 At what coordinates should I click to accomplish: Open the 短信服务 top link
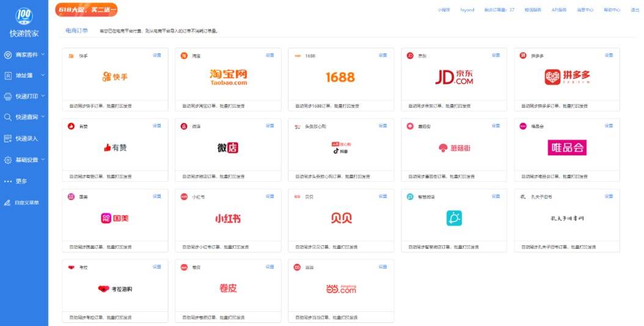533,10
